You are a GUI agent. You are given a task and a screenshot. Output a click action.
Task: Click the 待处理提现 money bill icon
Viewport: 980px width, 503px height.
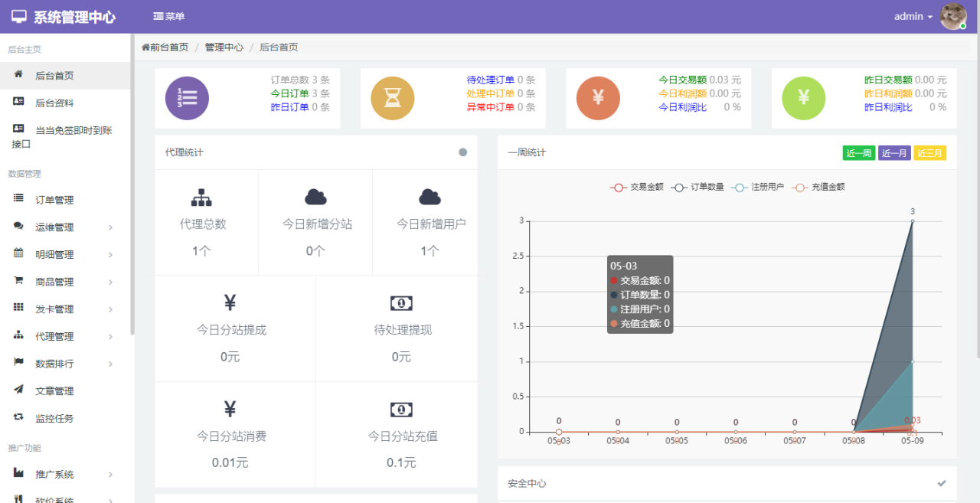401,303
